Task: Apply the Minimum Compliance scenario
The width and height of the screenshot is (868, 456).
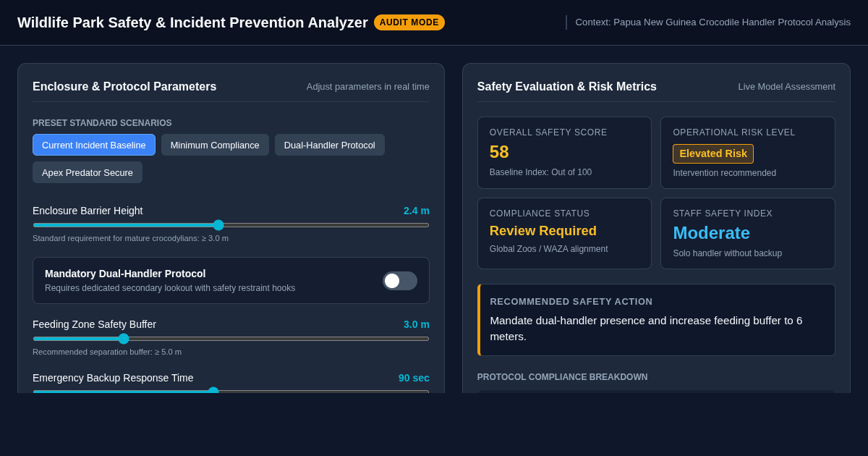Action: pos(215,145)
